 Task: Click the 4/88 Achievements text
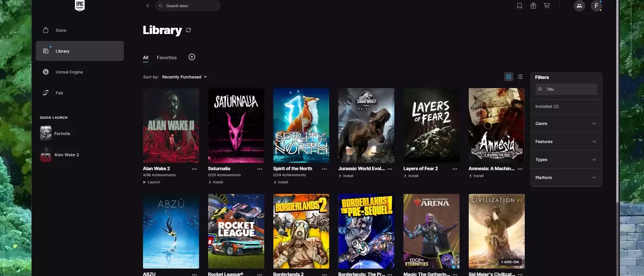pyautogui.click(x=159, y=175)
